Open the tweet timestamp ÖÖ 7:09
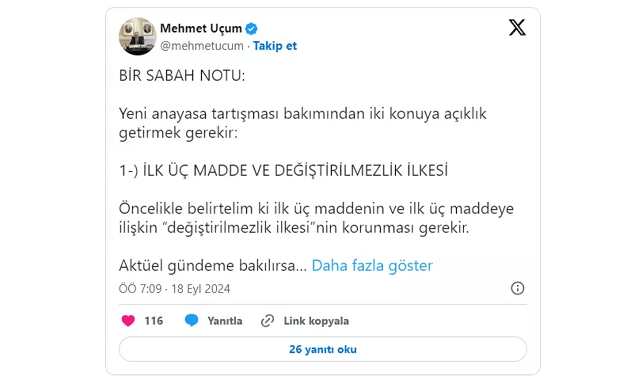This screenshot has width=641, height=380. [x=140, y=289]
